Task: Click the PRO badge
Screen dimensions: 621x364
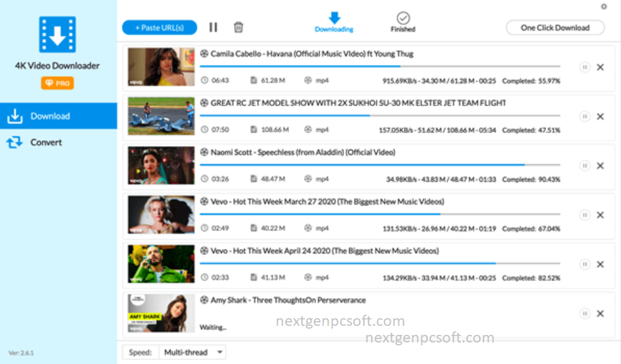Action: [x=58, y=83]
